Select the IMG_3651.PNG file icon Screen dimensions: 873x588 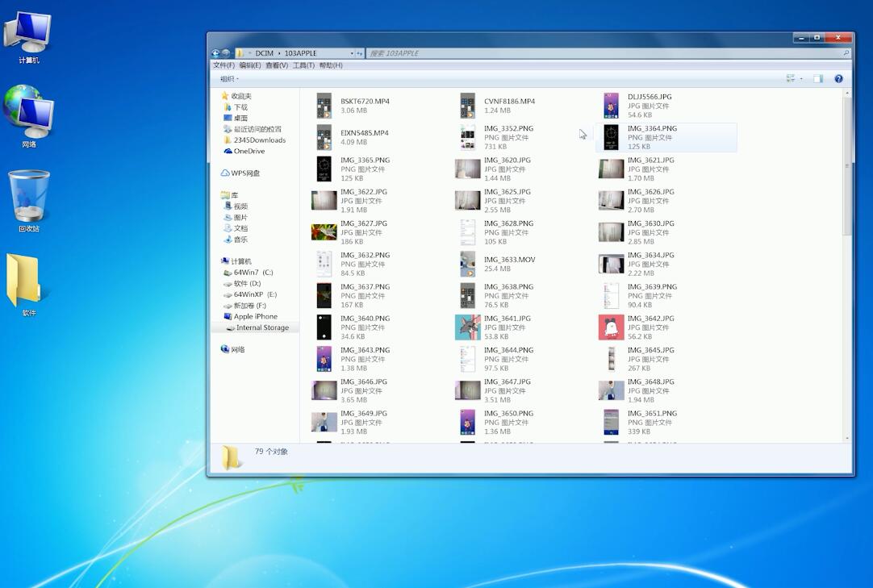[x=612, y=423]
